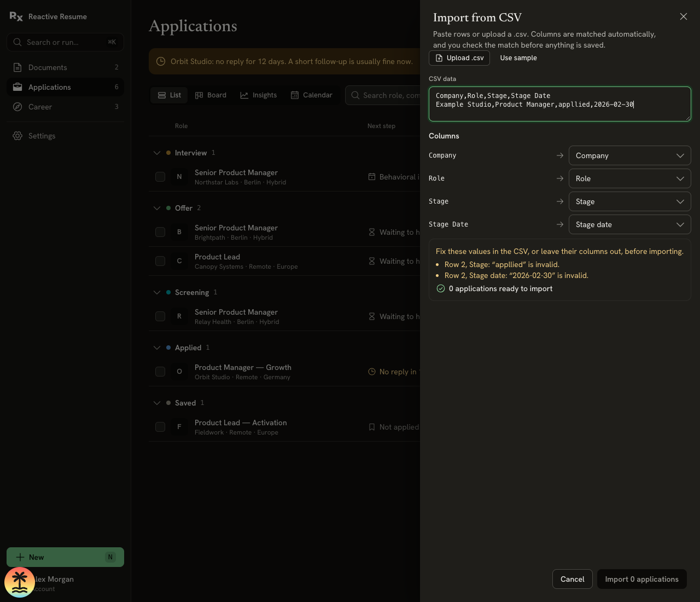Open the Role column mapping dropdown
Image resolution: width=700 pixels, height=602 pixels.
pos(630,178)
